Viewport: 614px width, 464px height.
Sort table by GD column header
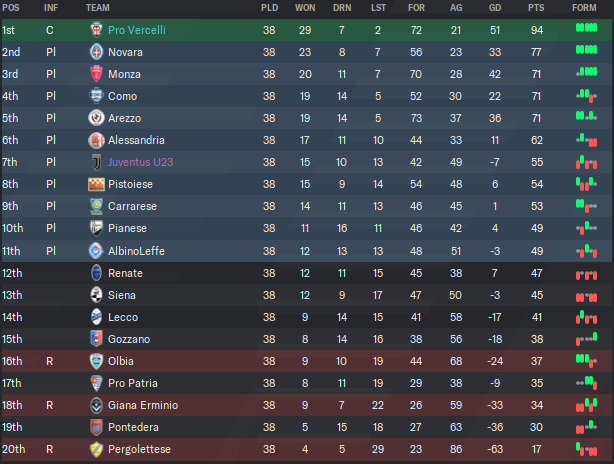pyautogui.click(x=495, y=8)
